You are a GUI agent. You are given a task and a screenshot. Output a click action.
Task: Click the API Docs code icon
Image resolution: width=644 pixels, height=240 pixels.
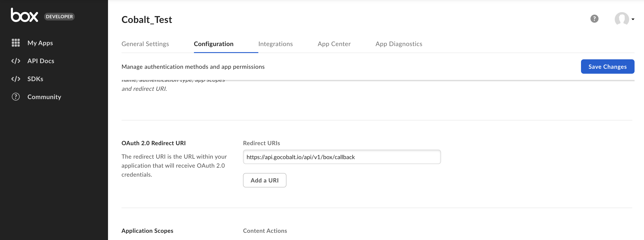pyautogui.click(x=16, y=61)
